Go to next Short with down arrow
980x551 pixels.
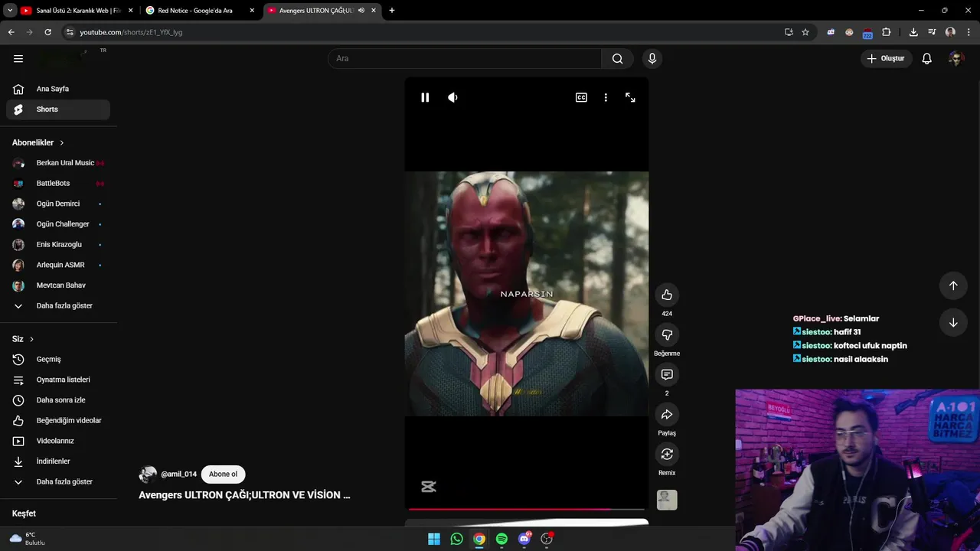953,322
